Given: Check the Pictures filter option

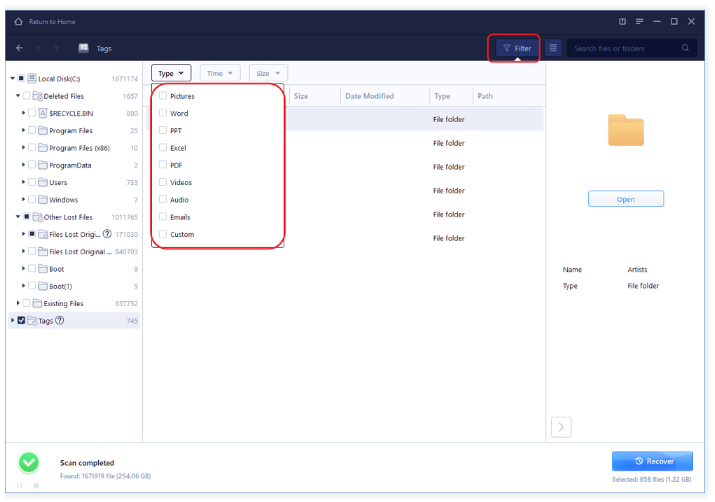Looking at the screenshot, I should coord(163,96).
